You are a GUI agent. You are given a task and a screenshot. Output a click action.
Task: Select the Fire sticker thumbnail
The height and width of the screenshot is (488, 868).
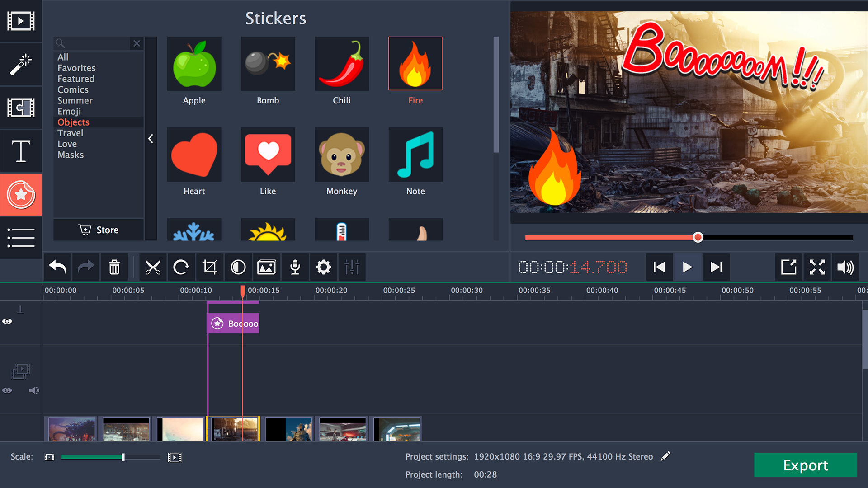point(415,63)
